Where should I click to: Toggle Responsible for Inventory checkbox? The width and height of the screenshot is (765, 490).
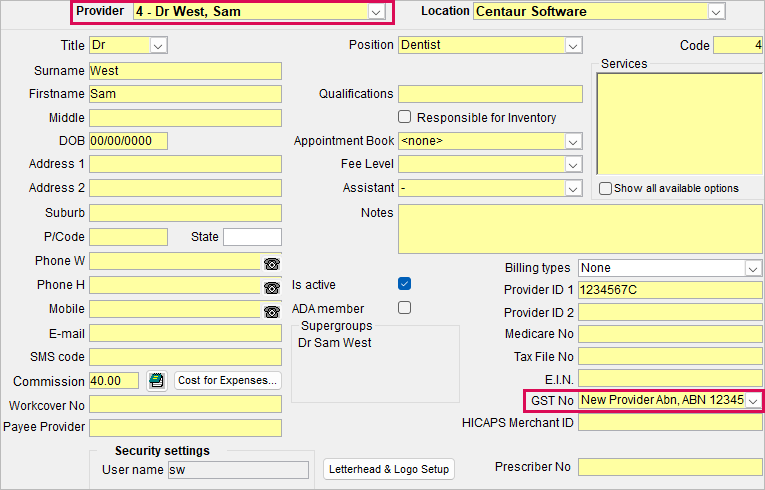coord(404,117)
